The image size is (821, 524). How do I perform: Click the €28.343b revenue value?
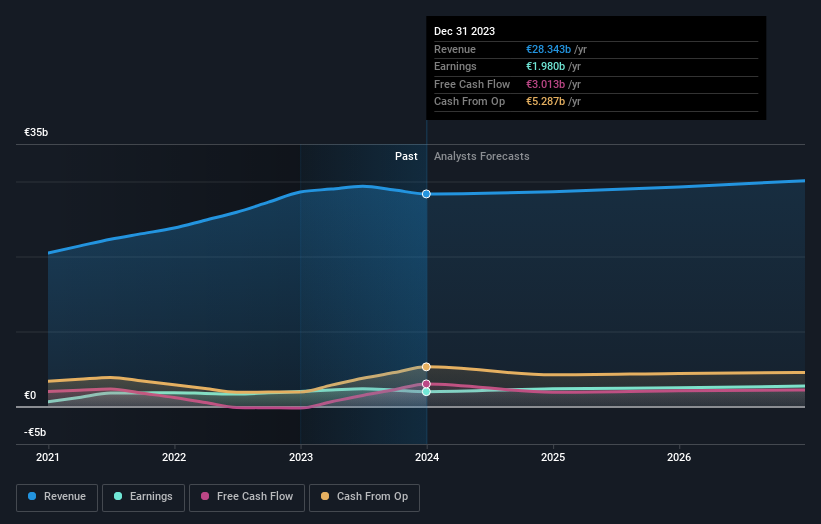[x=548, y=49]
